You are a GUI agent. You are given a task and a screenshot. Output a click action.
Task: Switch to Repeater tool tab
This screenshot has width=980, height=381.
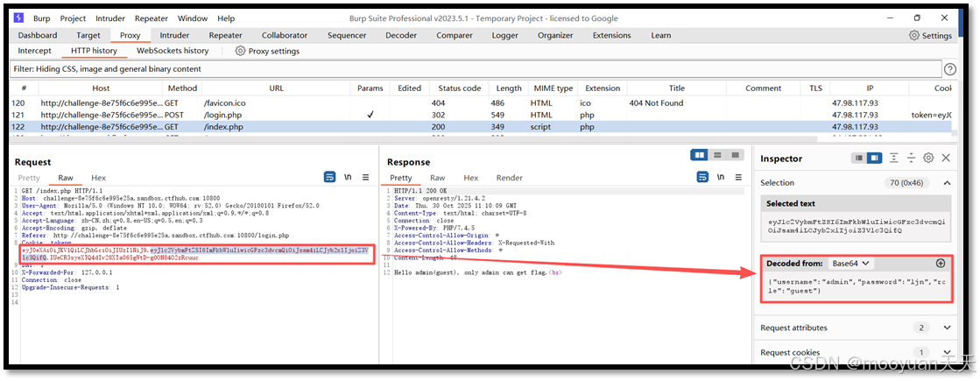point(226,36)
